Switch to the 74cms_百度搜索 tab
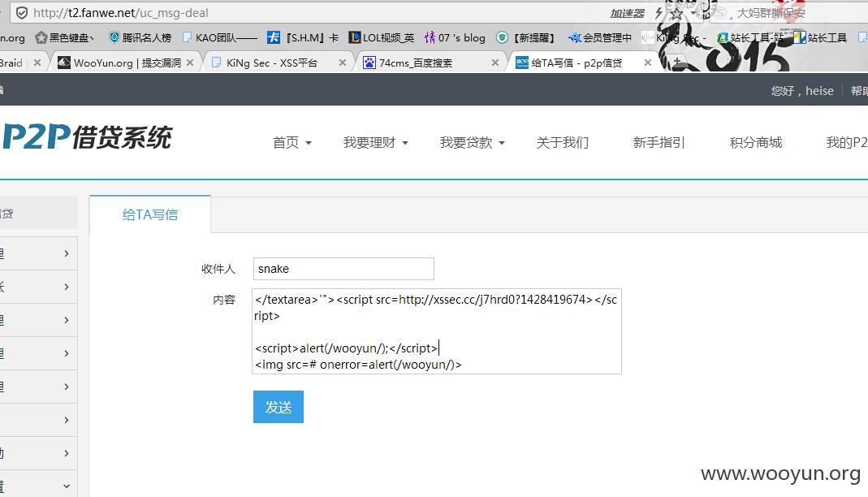The height and width of the screenshot is (497, 868). click(432, 63)
